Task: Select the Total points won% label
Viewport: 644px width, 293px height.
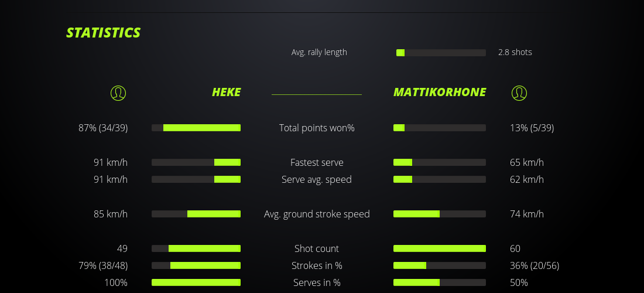Action: pos(317,128)
